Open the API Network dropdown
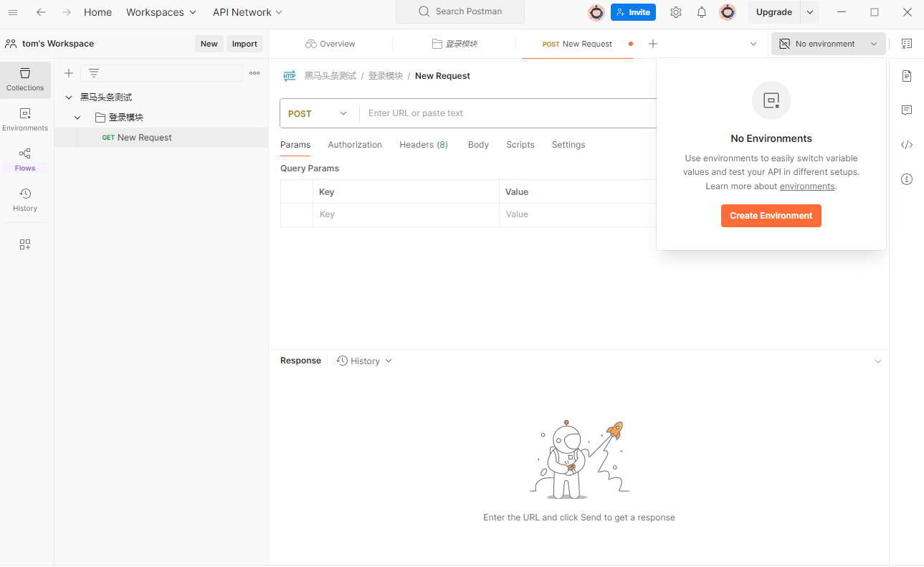Image resolution: width=924 pixels, height=567 pixels. click(247, 12)
